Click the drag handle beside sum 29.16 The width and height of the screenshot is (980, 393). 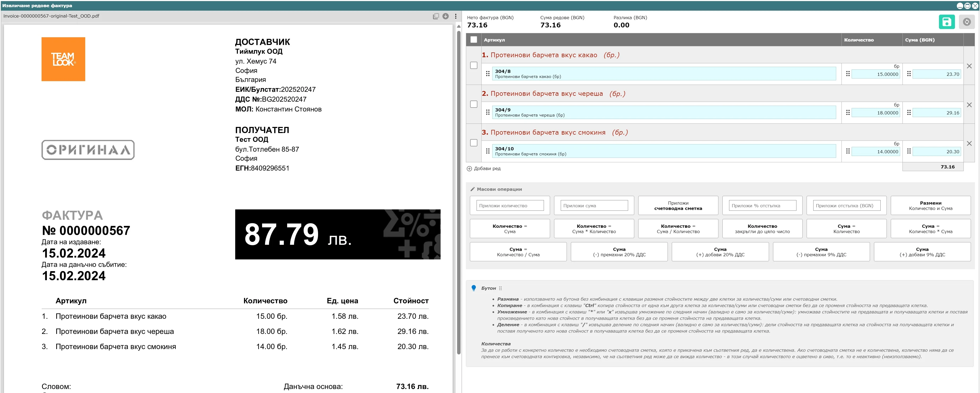909,113
